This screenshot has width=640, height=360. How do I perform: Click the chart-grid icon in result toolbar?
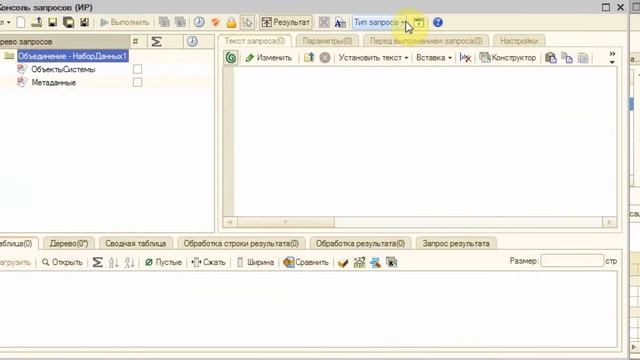(359, 262)
